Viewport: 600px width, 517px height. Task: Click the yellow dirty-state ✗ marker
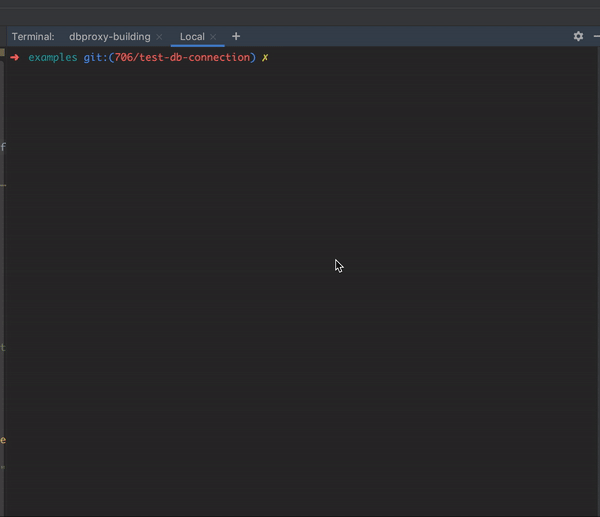tap(265, 58)
